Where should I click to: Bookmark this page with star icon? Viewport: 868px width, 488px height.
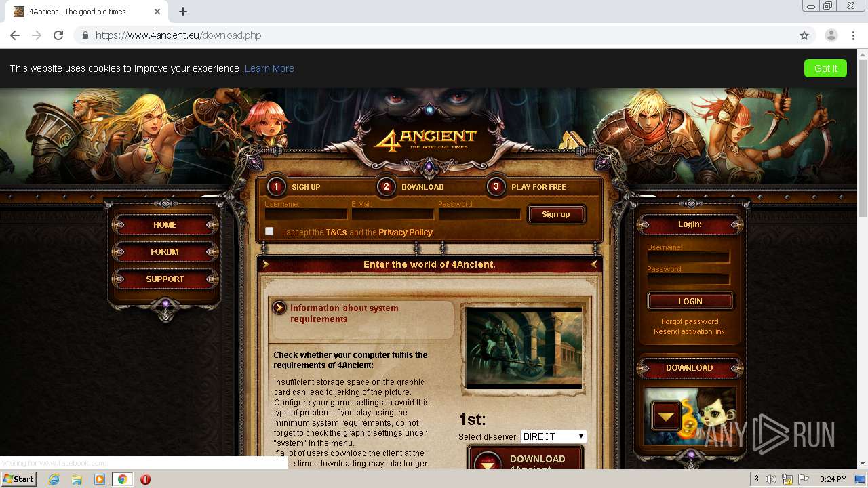click(x=804, y=35)
